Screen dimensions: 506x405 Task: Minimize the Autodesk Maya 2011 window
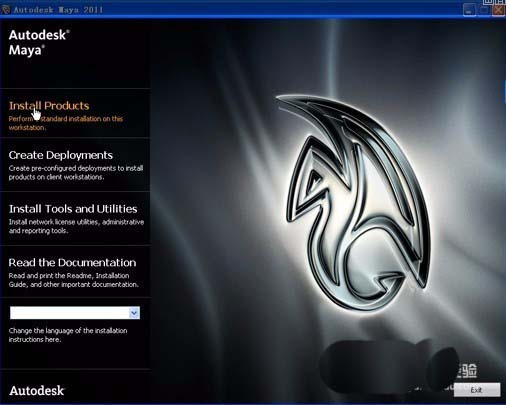[469, 10]
